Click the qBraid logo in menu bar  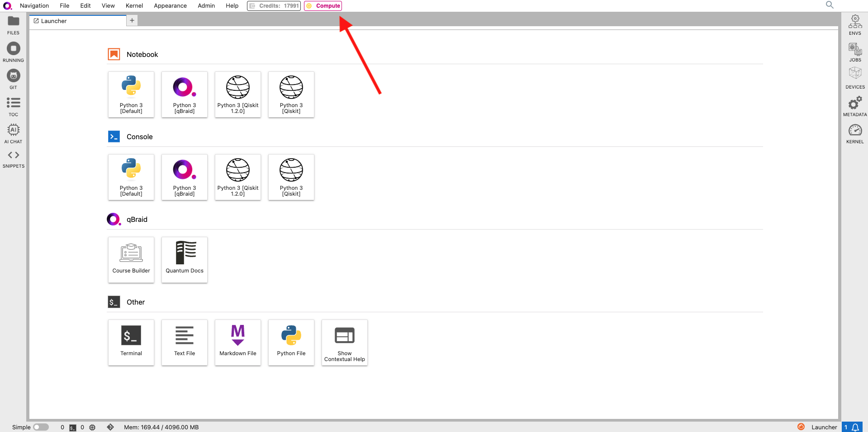8,6
